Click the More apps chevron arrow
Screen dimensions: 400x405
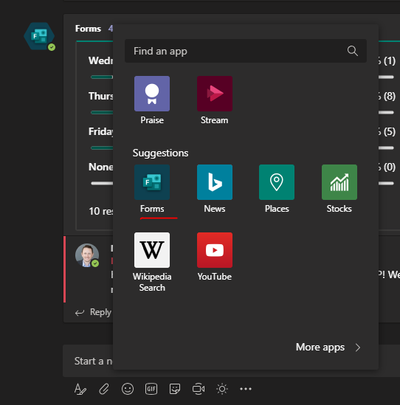(x=358, y=348)
